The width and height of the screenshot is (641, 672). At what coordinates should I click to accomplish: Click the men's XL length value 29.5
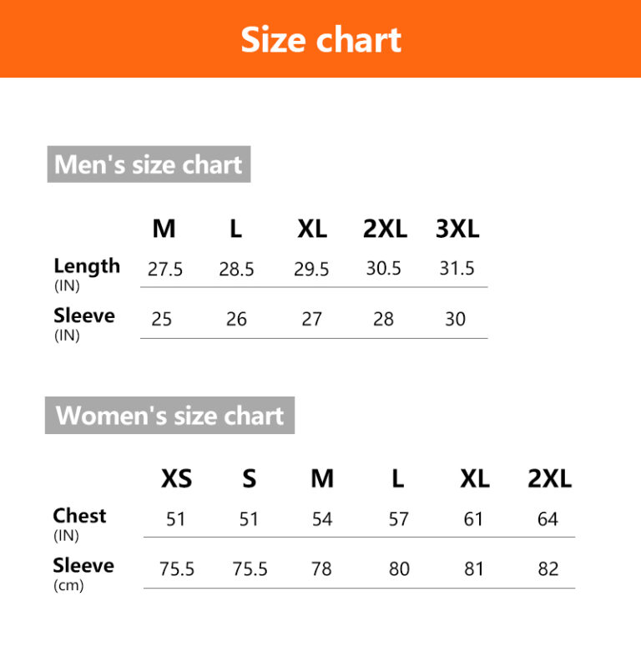(311, 270)
